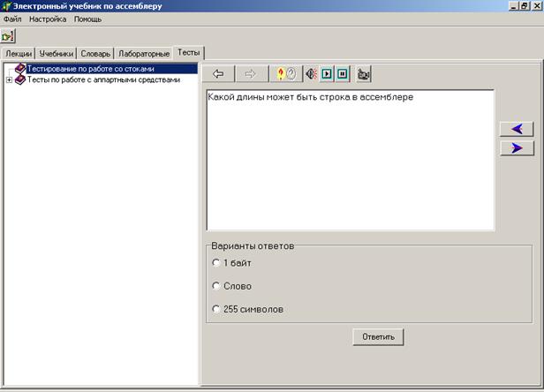This screenshot has height=392, width=544.
Task: Click inside the question text area
Action: (x=351, y=160)
